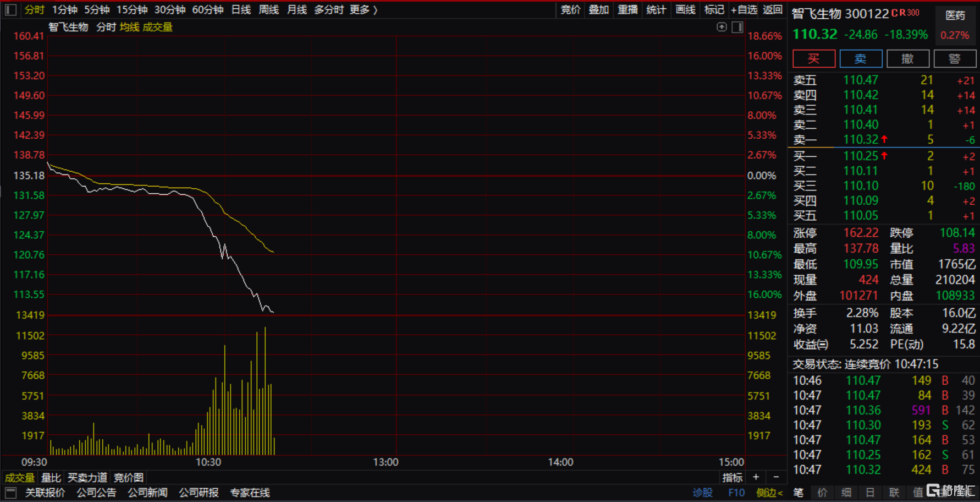Click the 重播 replay button
Viewport: 980px width, 502px height.
[x=627, y=10]
